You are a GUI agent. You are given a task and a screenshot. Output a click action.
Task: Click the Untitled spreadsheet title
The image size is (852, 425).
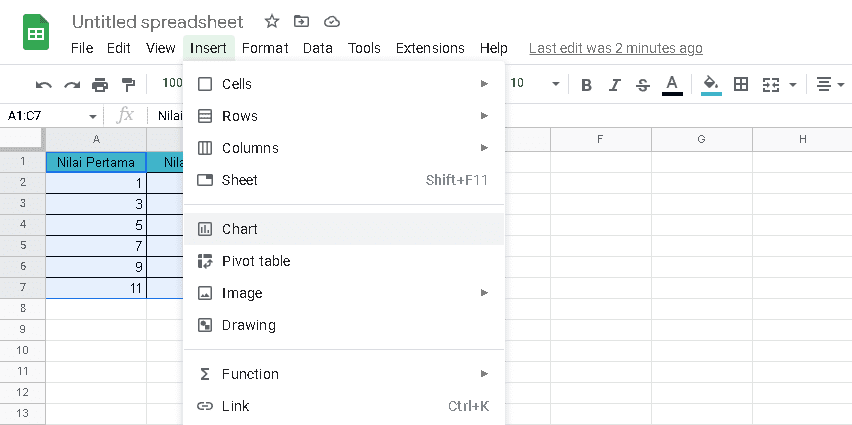click(158, 21)
